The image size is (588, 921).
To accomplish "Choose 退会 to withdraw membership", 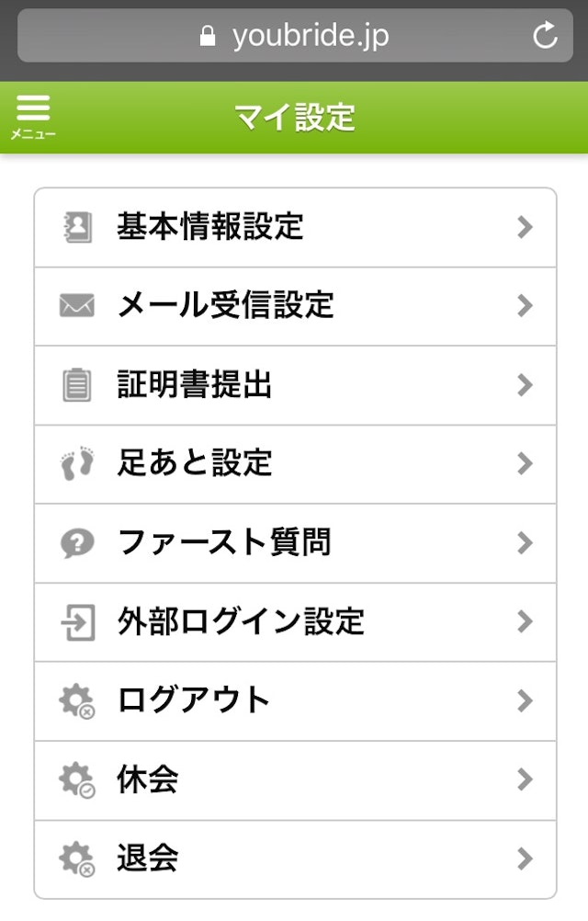I will 147,858.
